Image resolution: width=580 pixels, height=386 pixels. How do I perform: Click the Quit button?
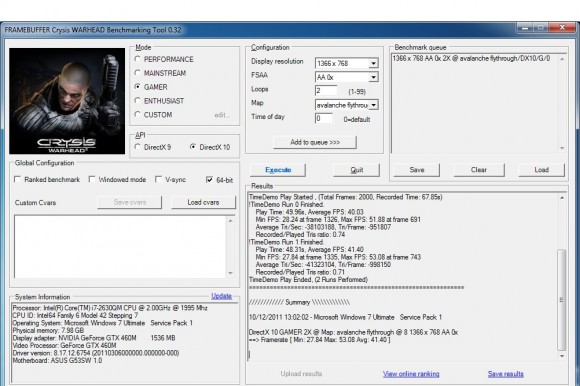pos(356,170)
